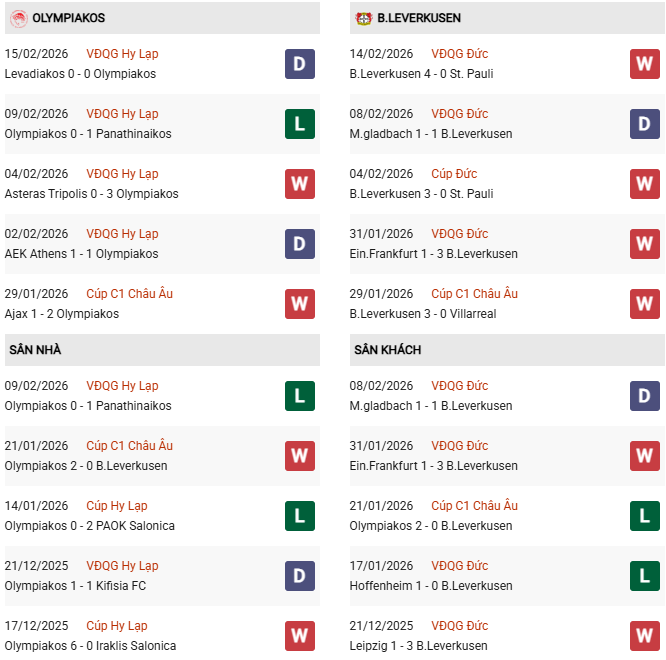Click the B.Leverkusen club logo
666x660 pixels.
pyautogui.click(x=363, y=18)
